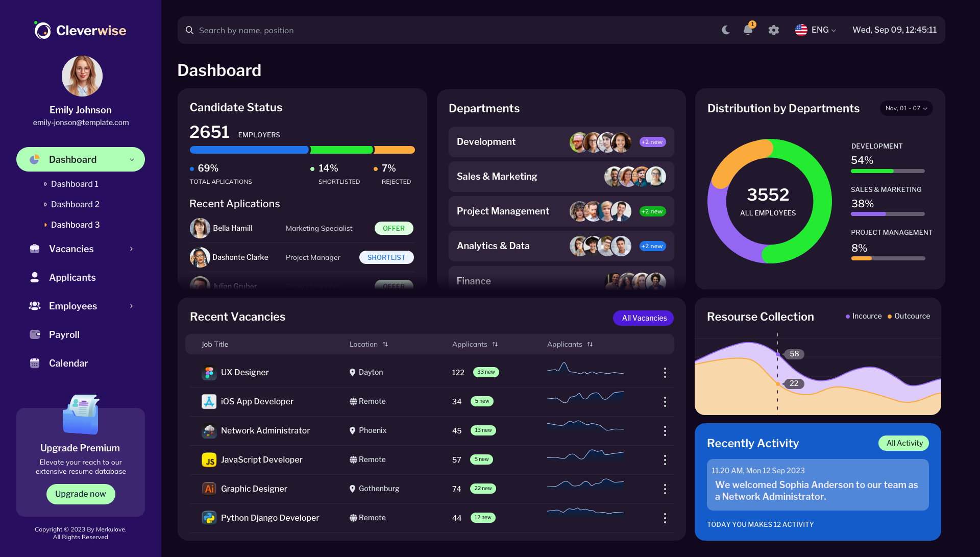Click the Development percentage progress bar

pos(888,171)
